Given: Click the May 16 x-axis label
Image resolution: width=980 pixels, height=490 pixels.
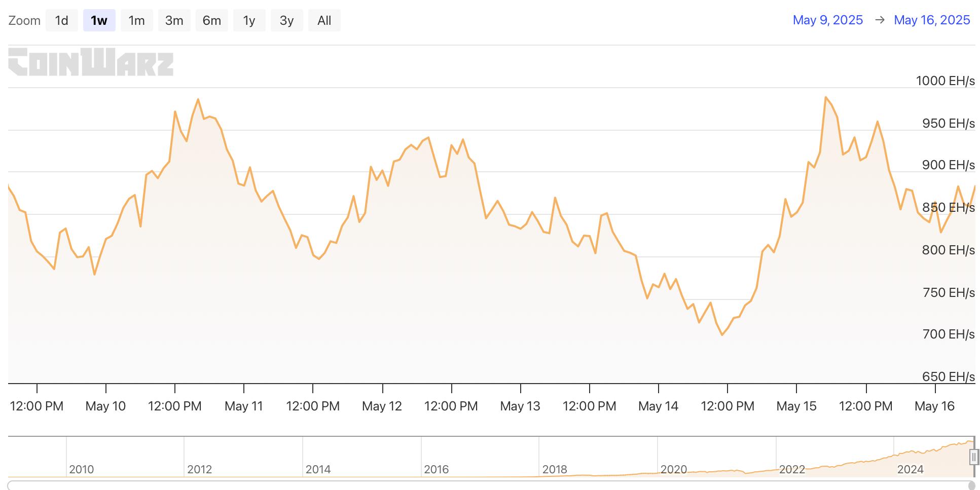Looking at the screenshot, I should tap(934, 406).
